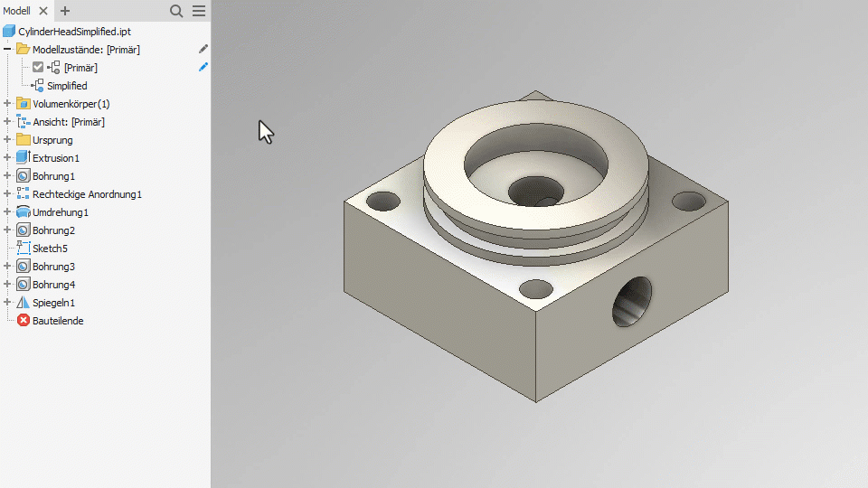
Task: Select the Bohrung2 label
Action: pyautogui.click(x=53, y=230)
